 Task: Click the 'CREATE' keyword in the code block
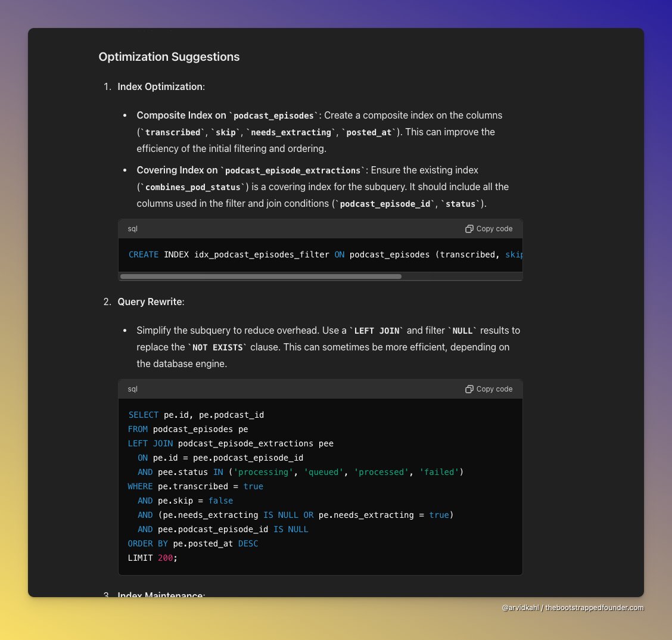(x=143, y=254)
